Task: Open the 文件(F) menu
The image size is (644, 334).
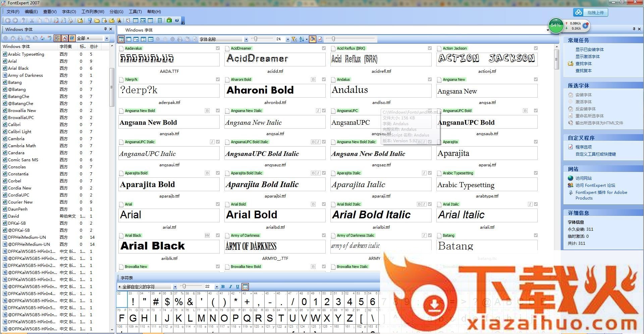Action: point(13,11)
